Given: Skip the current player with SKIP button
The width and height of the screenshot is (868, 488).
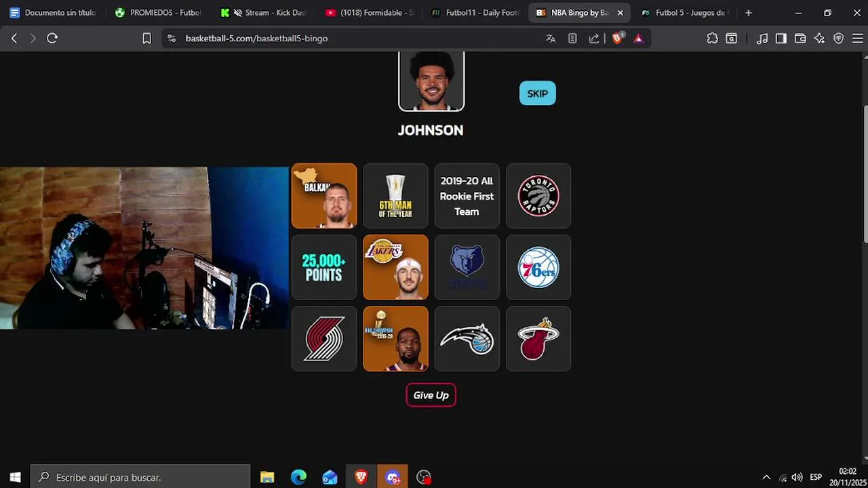Looking at the screenshot, I should point(537,94).
